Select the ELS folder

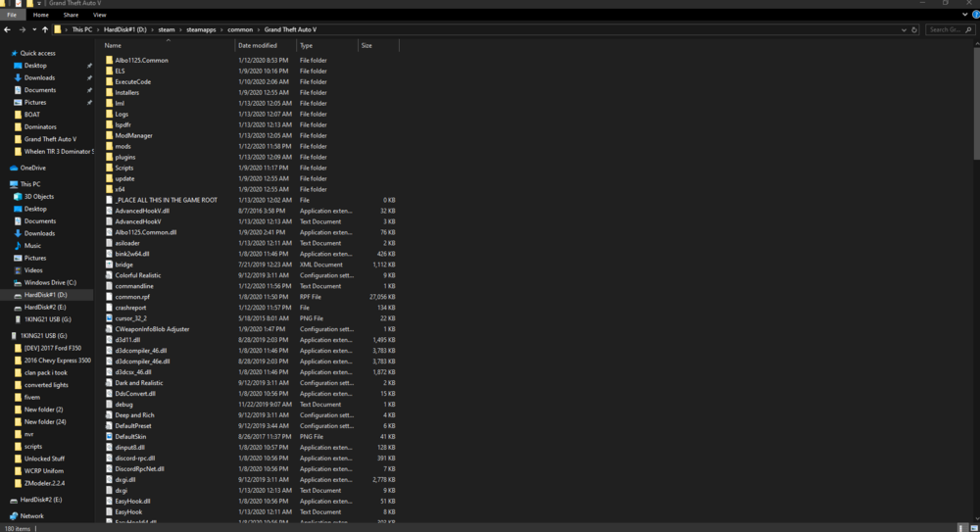120,72
